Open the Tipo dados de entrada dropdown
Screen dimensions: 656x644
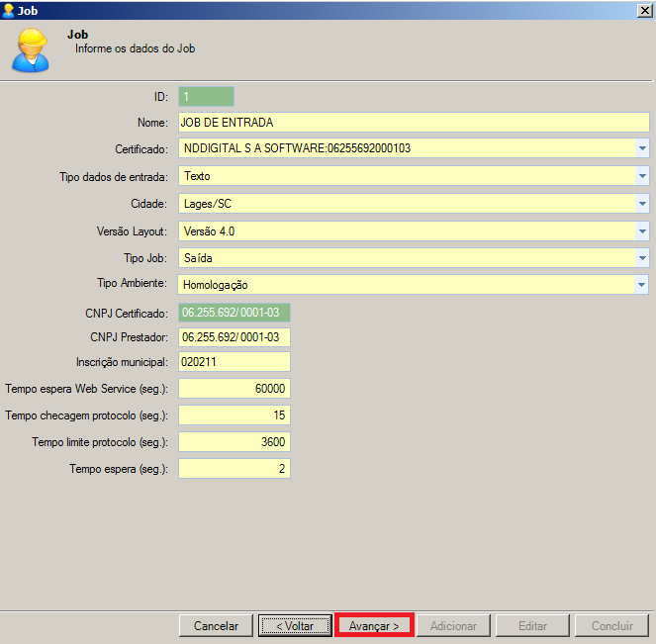tap(641, 176)
